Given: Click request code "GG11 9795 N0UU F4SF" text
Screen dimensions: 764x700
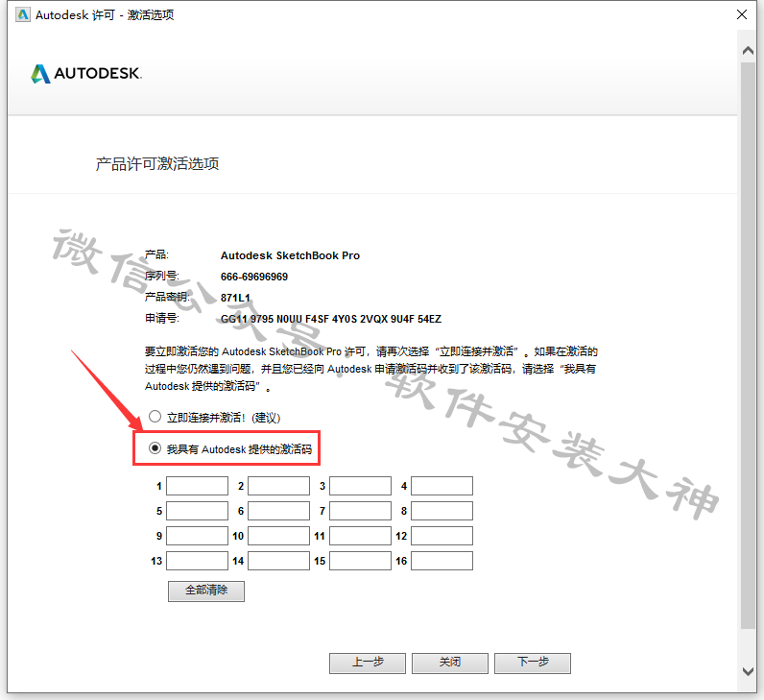Looking at the screenshot, I should click(275, 319).
